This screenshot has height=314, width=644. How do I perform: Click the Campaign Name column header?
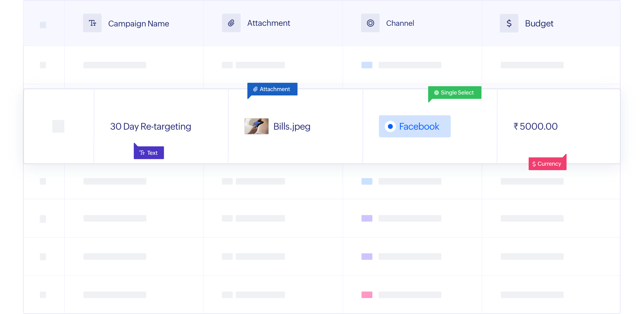point(139,23)
